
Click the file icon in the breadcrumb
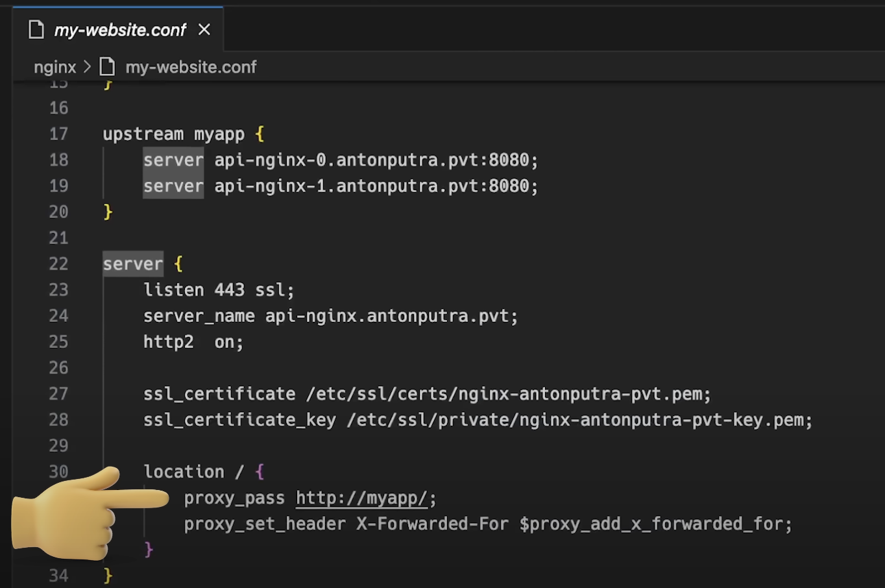108,67
